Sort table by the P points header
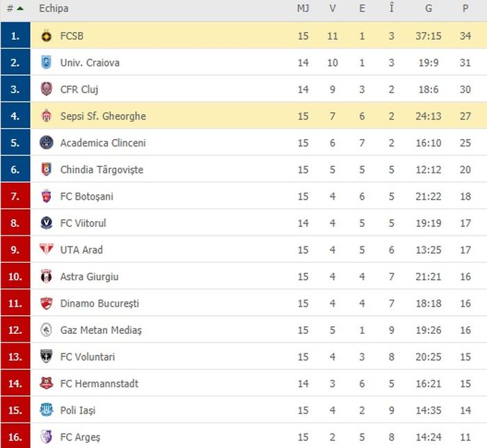This screenshot has width=487, height=448. 465,8
